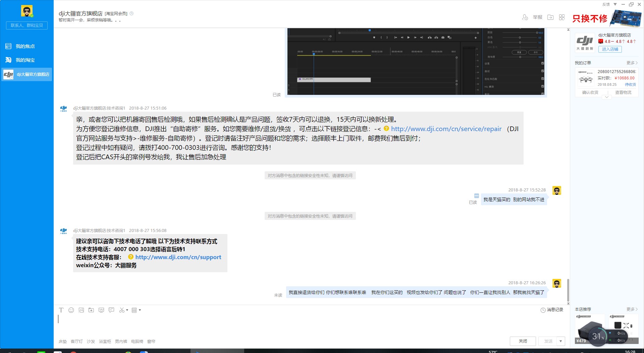Expand 更多 beside 本店推荐
Image resolution: width=644 pixels, height=353 pixels.
click(x=632, y=309)
